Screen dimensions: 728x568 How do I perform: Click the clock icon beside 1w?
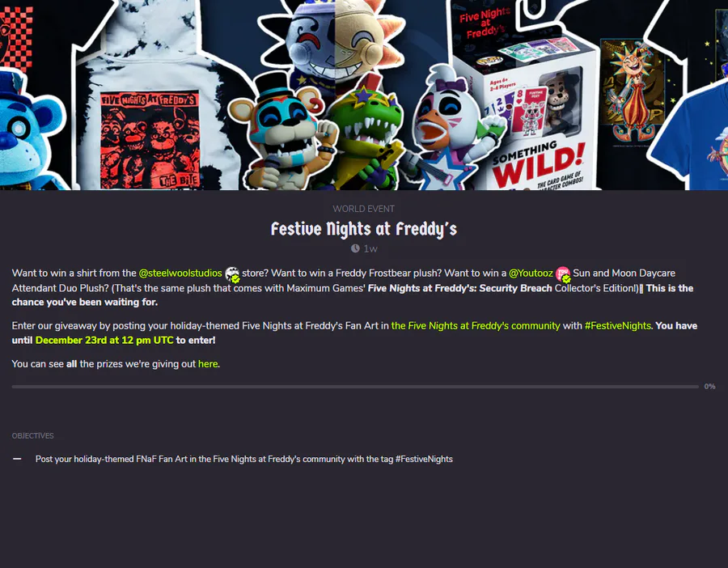(355, 248)
